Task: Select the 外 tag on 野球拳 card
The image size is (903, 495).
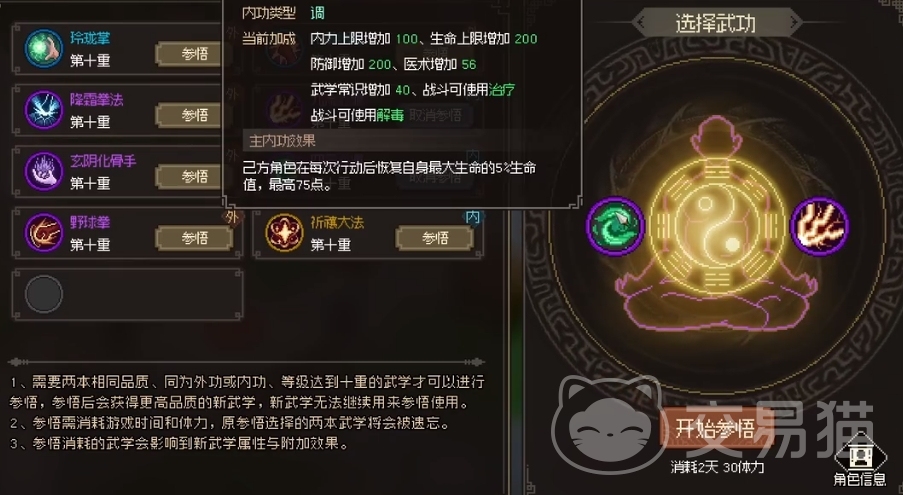Action: (x=232, y=217)
